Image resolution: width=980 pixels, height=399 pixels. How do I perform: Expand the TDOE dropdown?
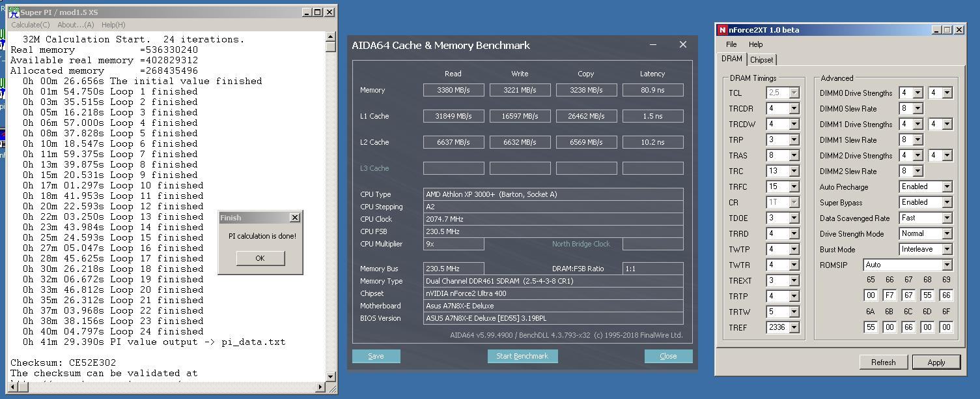[794, 218]
